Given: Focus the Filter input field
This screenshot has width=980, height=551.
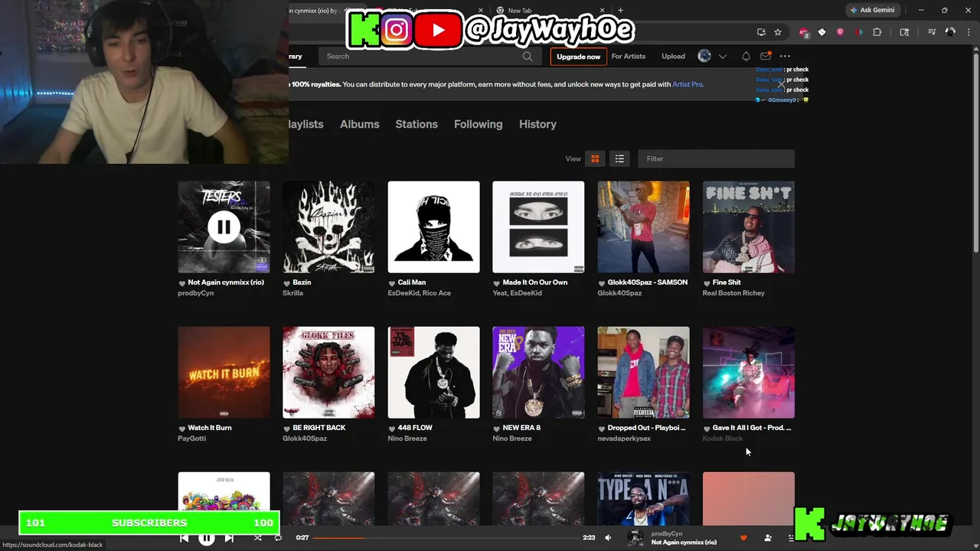Looking at the screenshot, I should (716, 158).
